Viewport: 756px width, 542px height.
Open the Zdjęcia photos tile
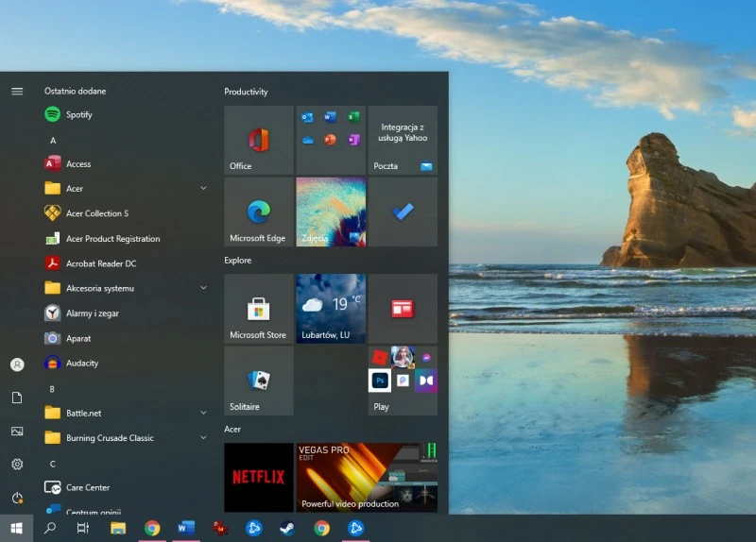tap(331, 212)
